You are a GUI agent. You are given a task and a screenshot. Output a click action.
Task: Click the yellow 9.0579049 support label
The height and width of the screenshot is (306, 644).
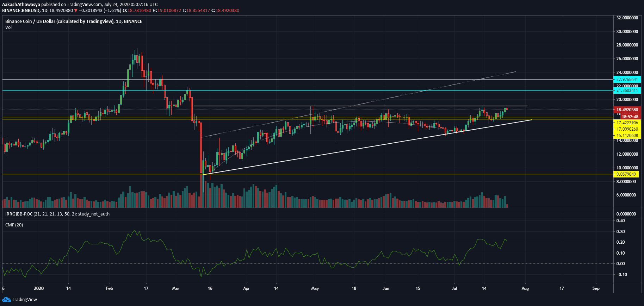click(626, 174)
